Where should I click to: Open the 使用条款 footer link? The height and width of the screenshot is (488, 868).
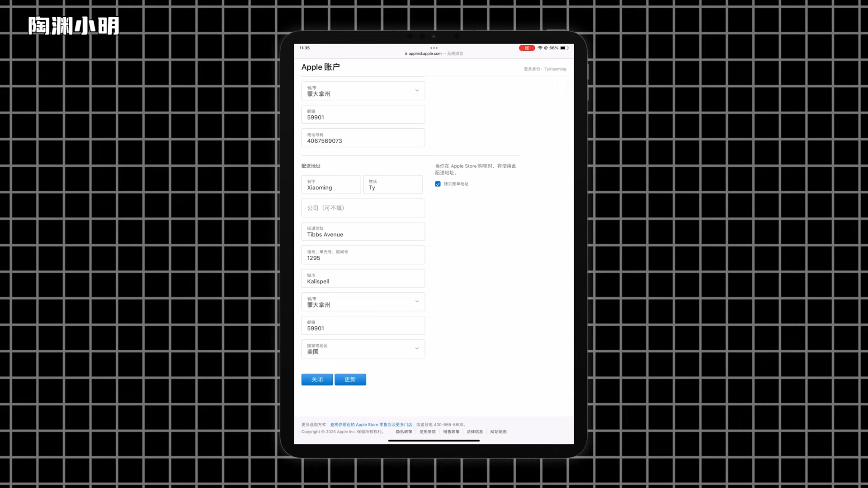point(427,432)
